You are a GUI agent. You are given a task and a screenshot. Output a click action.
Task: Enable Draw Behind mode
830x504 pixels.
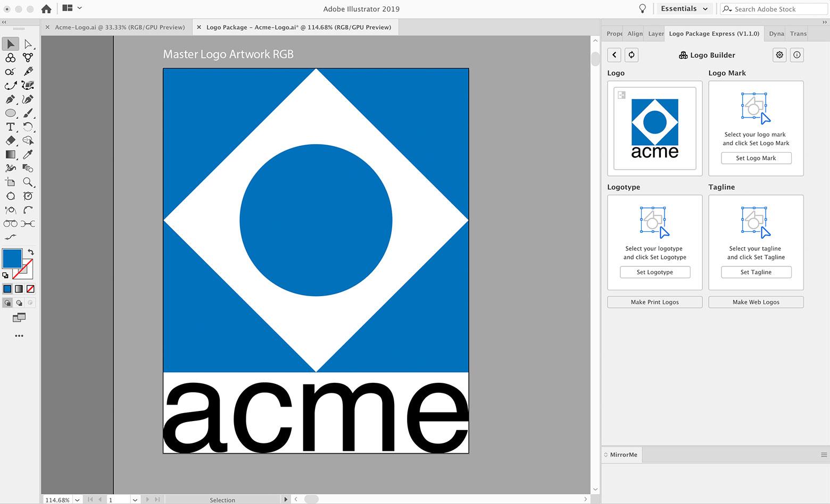(x=19, y=303)
